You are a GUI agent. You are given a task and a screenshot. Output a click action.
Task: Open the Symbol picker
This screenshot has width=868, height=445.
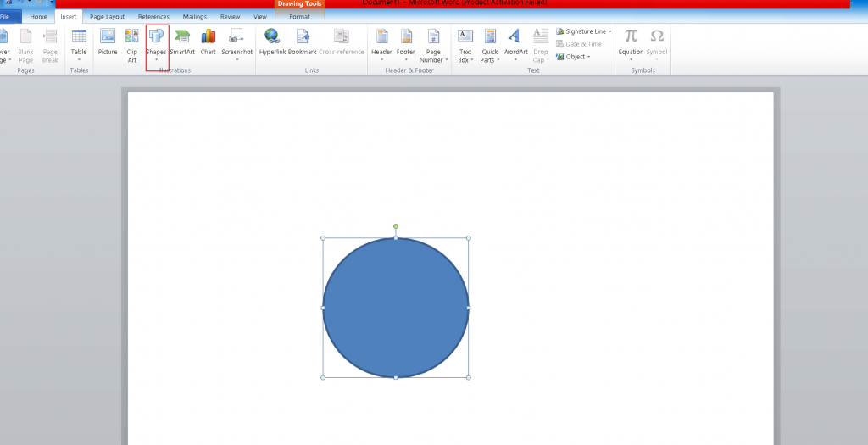657,46
